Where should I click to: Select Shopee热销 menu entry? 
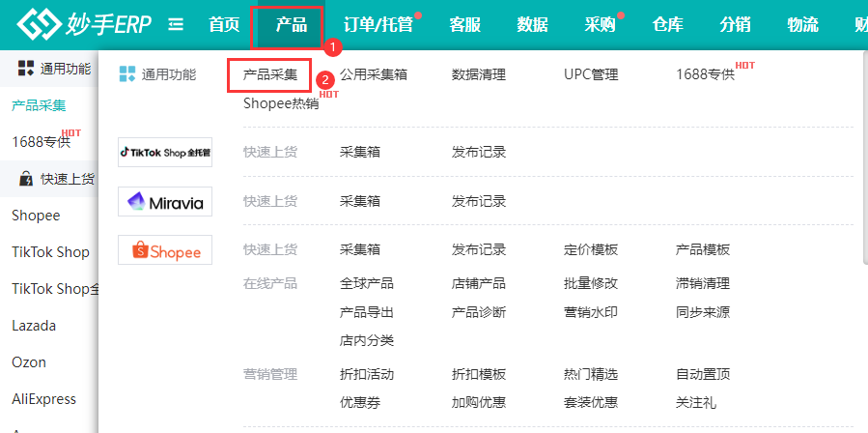click(x=280, y=103)
